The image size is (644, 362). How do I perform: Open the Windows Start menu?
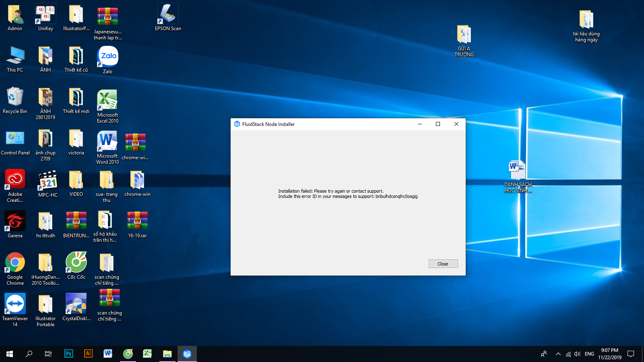[x=10, y=354]
